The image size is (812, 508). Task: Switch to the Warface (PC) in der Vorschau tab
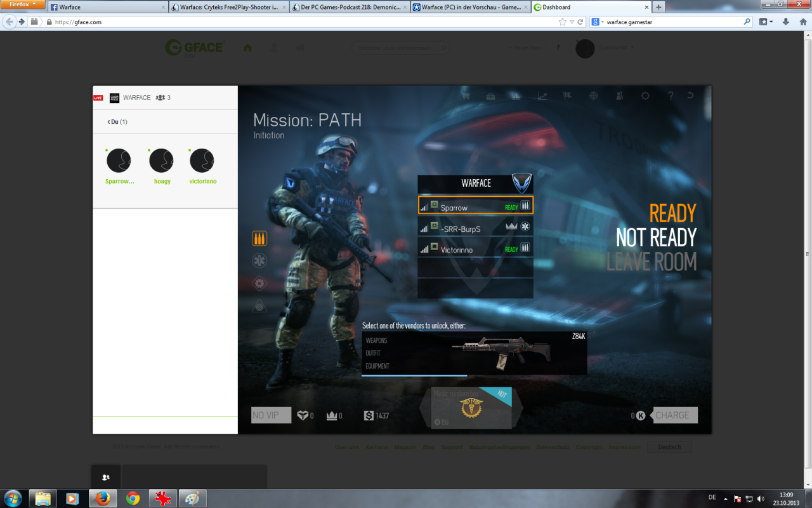point(469,7)
